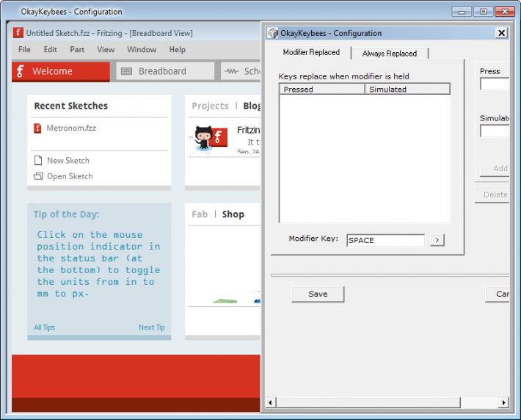The width and height of the screenshot is (521, 420).
Task: Switch to the Breadboard tab
Action: [x=165, y=71]
